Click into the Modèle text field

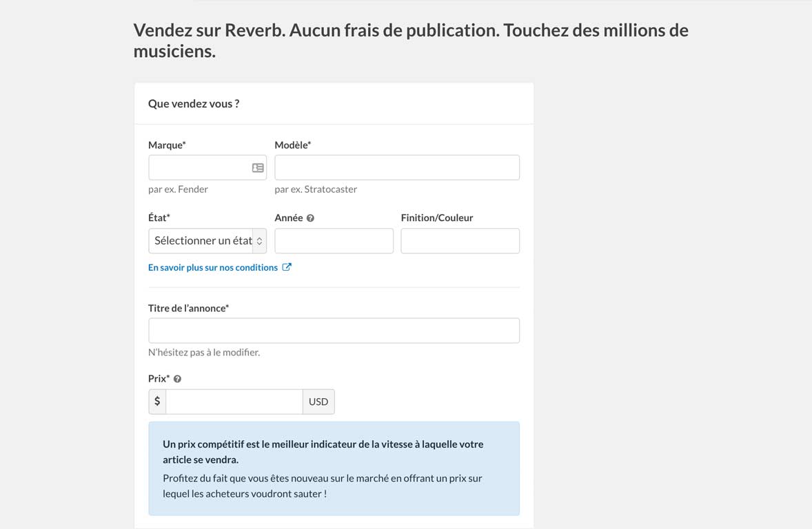coord(396,168)
